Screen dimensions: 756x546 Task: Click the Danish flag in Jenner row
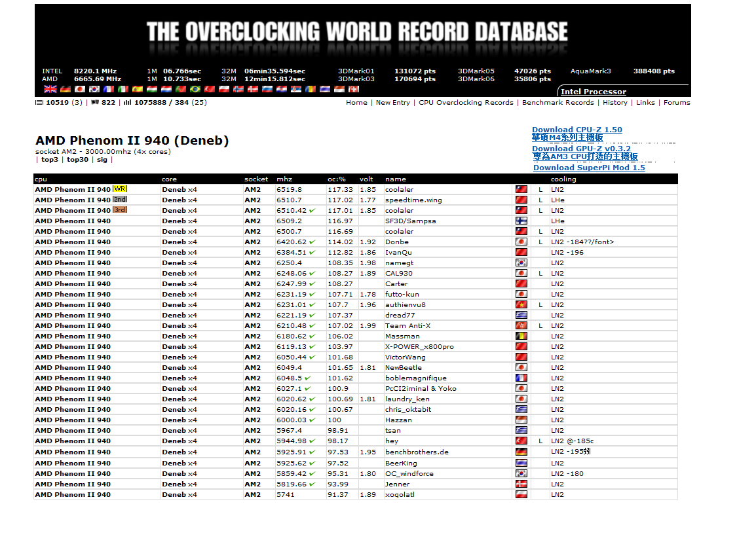click(x=521, y=484)
